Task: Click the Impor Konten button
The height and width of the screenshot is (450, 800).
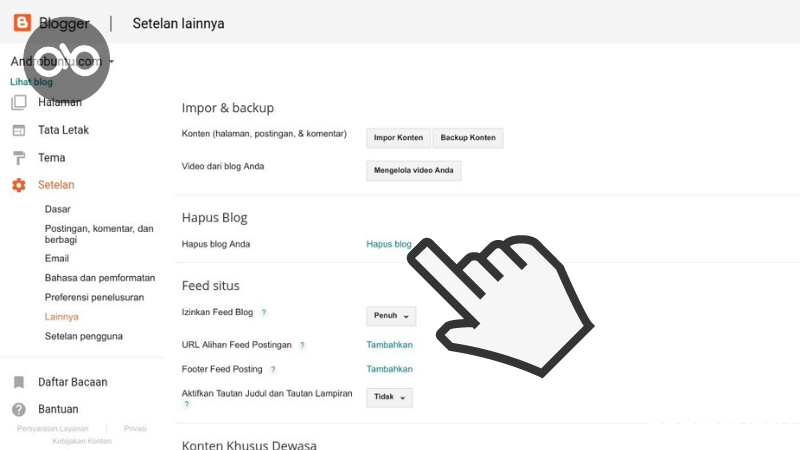Action: [x=398, y=138]
